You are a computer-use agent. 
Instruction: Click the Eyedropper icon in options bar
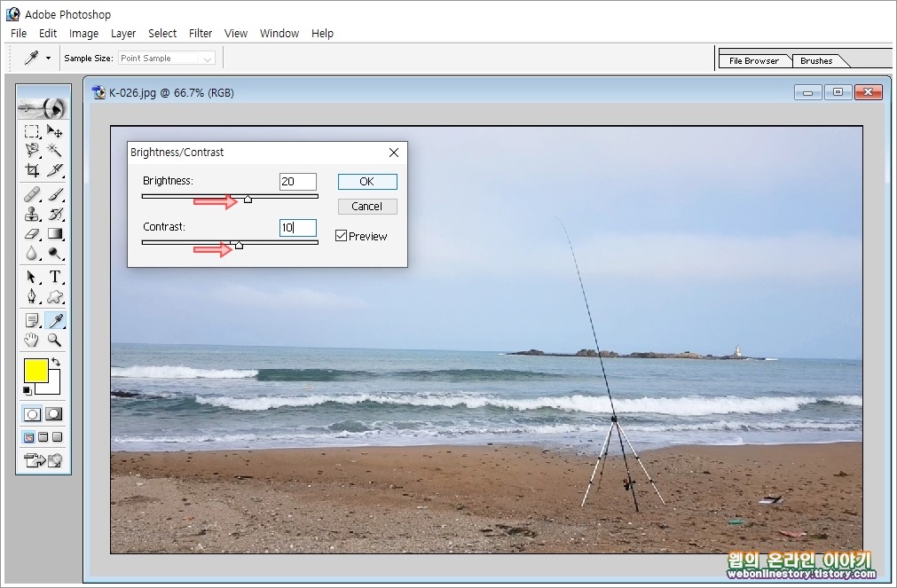click(x=31, y=58)
